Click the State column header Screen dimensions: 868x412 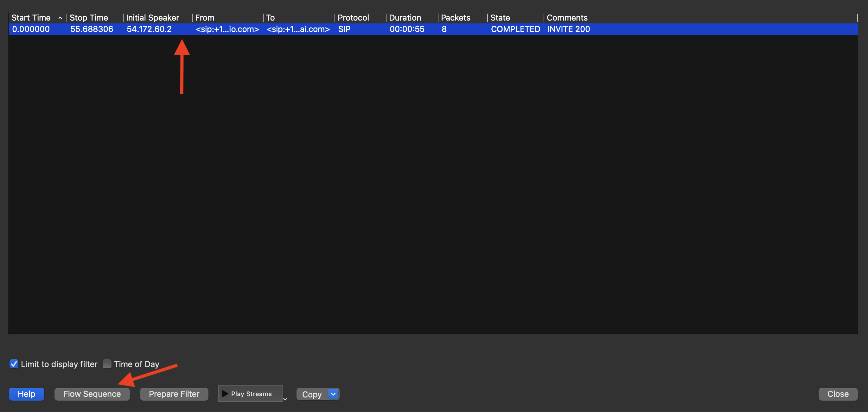coord(500,18)
